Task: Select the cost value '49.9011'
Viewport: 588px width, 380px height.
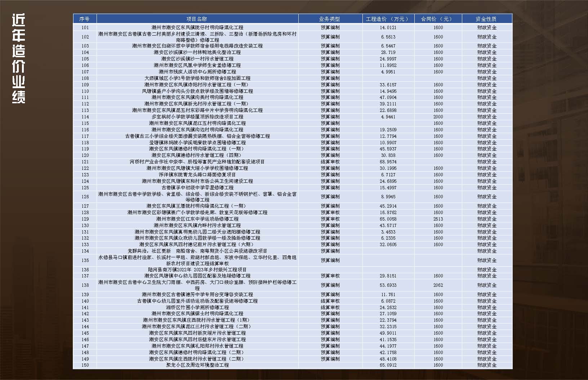Action: (388, 333)
